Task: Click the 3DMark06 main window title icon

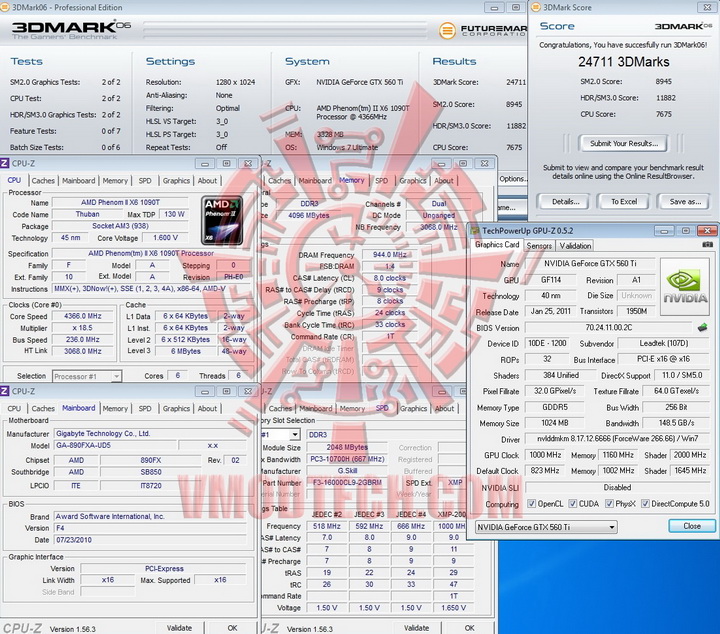Action: point(5,7)
